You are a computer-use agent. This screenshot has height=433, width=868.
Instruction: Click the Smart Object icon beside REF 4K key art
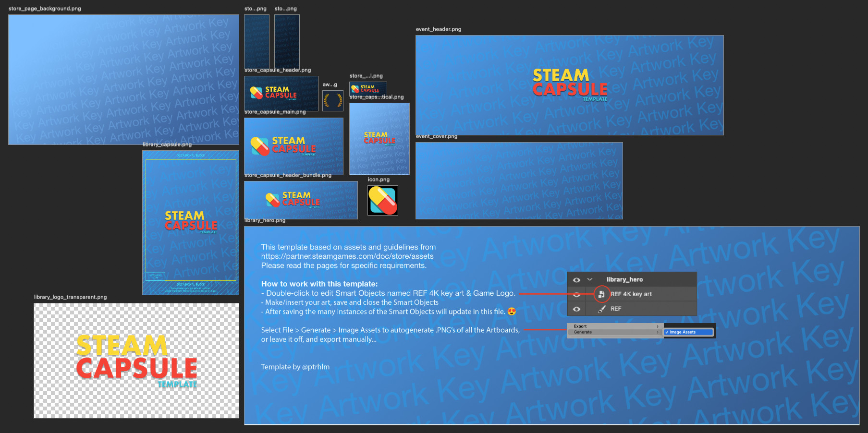pos(601,294)
